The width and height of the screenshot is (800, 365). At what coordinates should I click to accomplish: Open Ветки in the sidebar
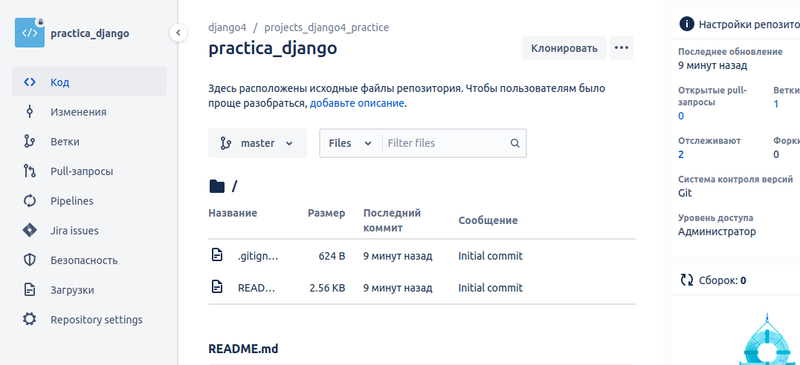click(89, 141)
